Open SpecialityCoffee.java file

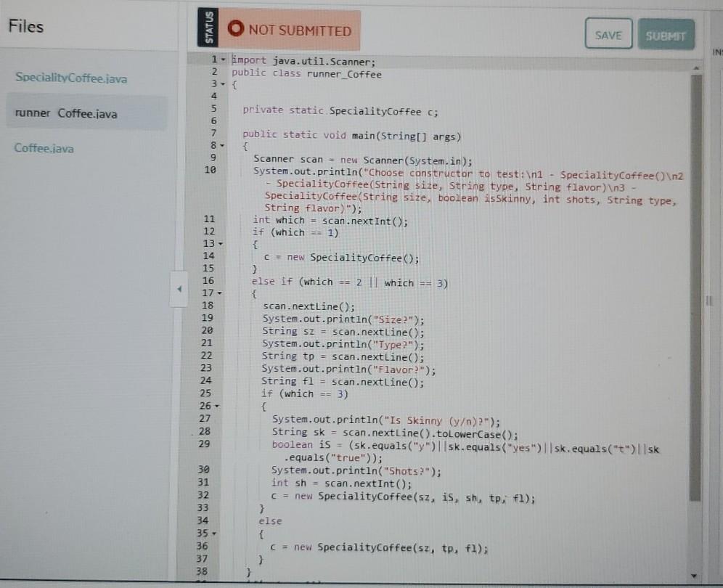71,78
